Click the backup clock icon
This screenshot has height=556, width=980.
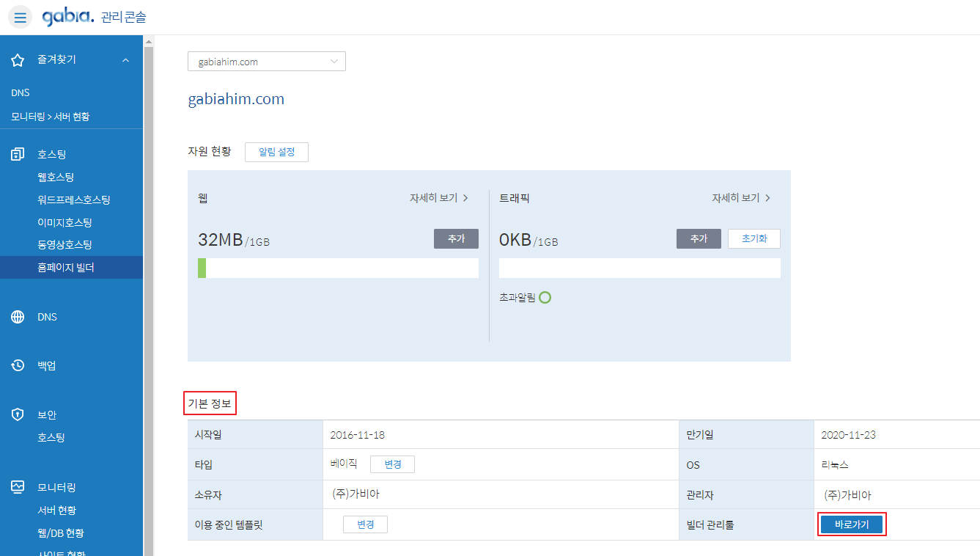coord(18,365)
